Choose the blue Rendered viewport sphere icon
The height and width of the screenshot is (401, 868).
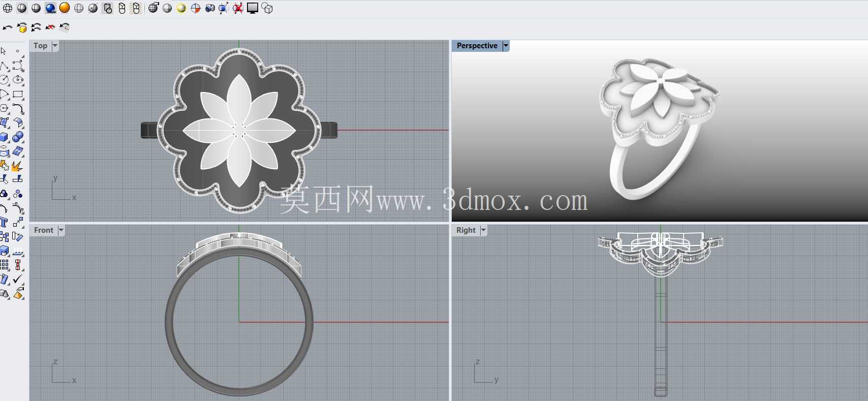coord(50,8)
